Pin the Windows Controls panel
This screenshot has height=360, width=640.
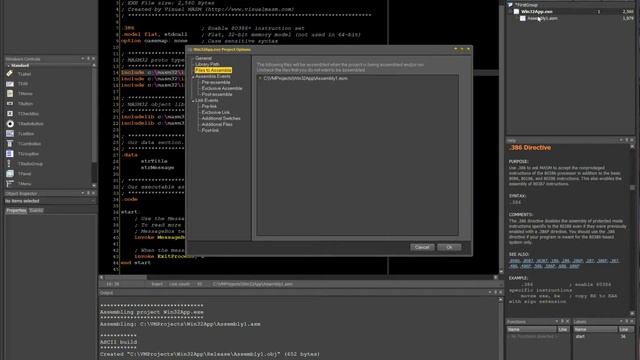88,59
